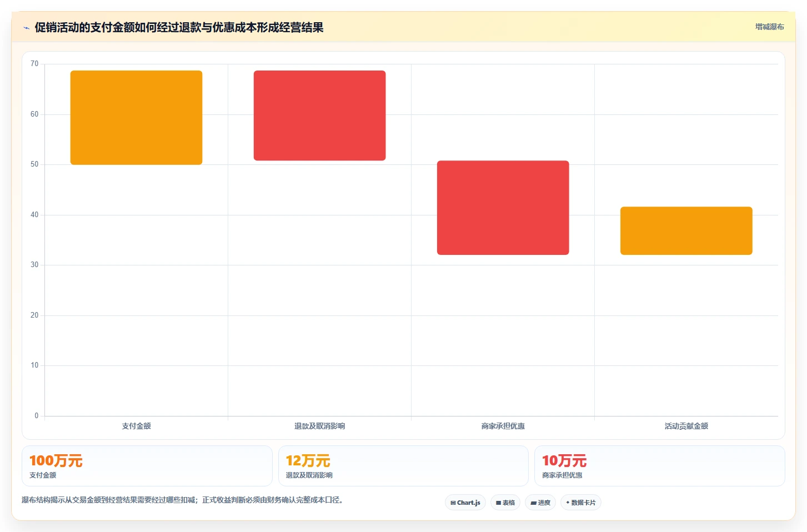Click the orange 活动贡献金额 bar
Viewport: 807px width, 532px height.
pos(686,231)
